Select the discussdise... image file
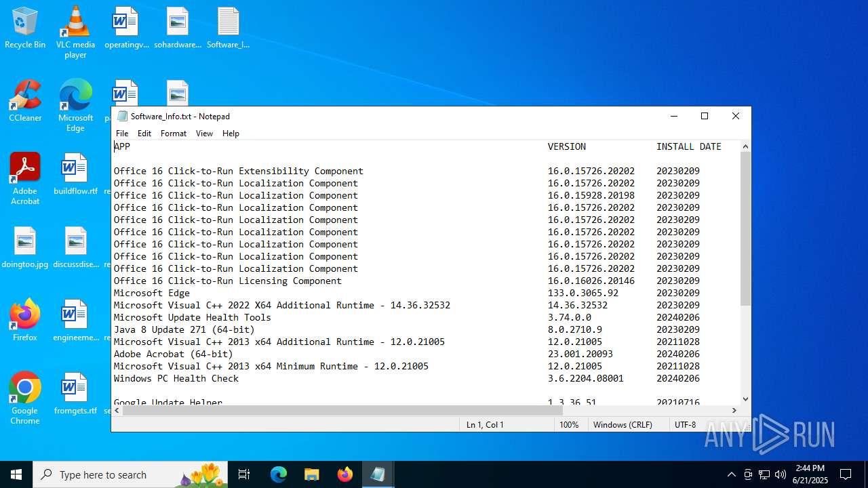Image resolution: width=868 pixels, height=488 pixels. [x=75, y=248]
